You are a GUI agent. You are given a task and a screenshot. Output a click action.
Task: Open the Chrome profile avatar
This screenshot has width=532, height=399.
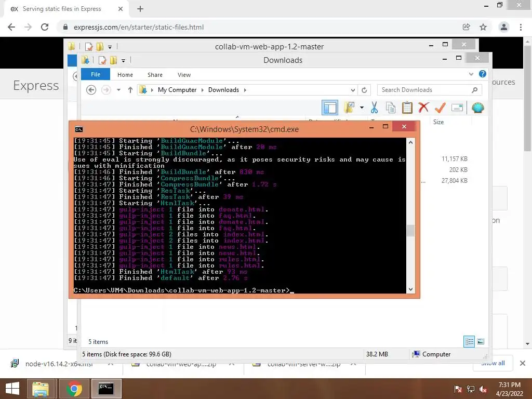click(x=504, y=27)
